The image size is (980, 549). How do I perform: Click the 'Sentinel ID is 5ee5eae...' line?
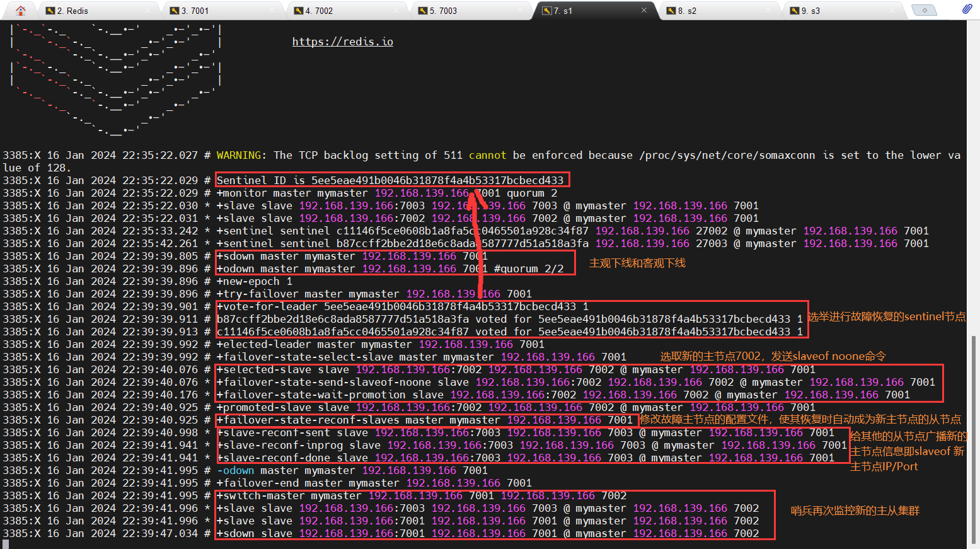point(390,180)
